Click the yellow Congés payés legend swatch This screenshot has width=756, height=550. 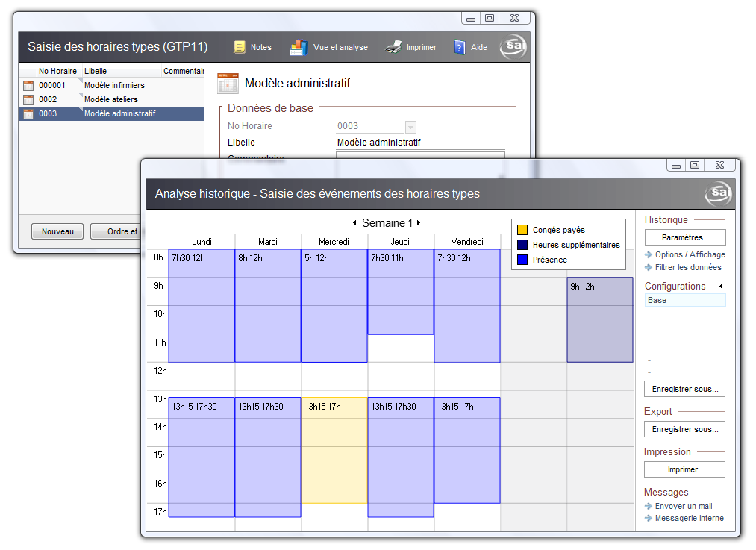(x=522, y=231)
